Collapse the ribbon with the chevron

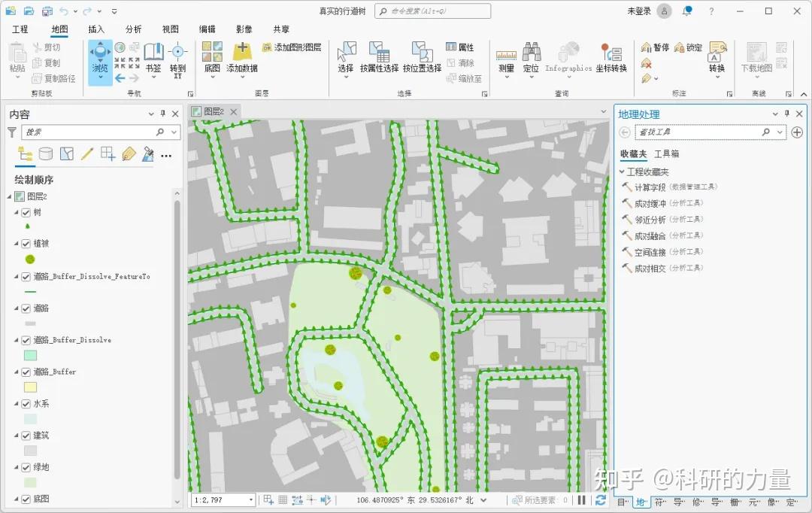point(803,94)
